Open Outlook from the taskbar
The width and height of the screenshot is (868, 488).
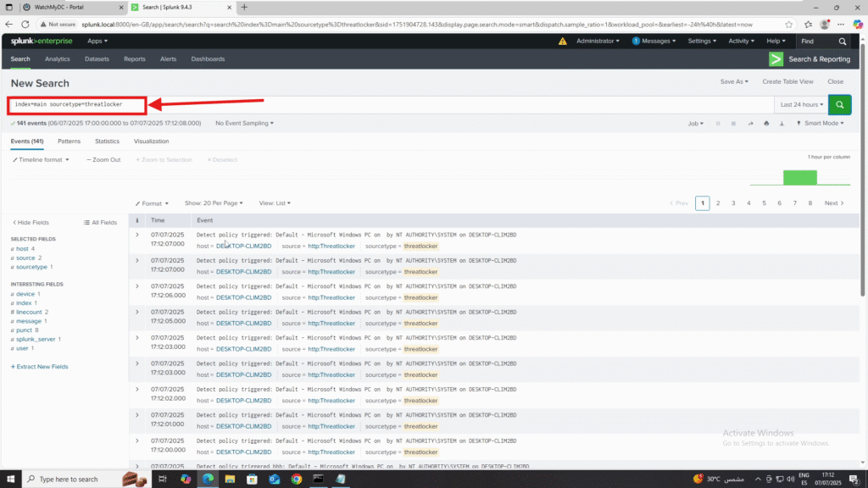coord(274,480)
